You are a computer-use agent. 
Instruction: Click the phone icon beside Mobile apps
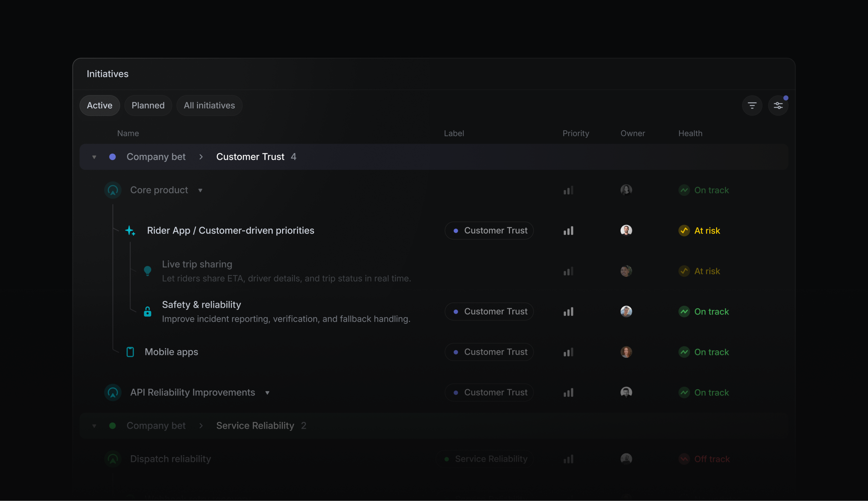[130, 352]
